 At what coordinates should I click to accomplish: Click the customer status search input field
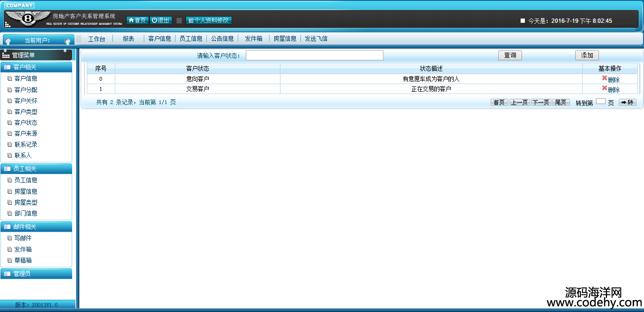314,56
